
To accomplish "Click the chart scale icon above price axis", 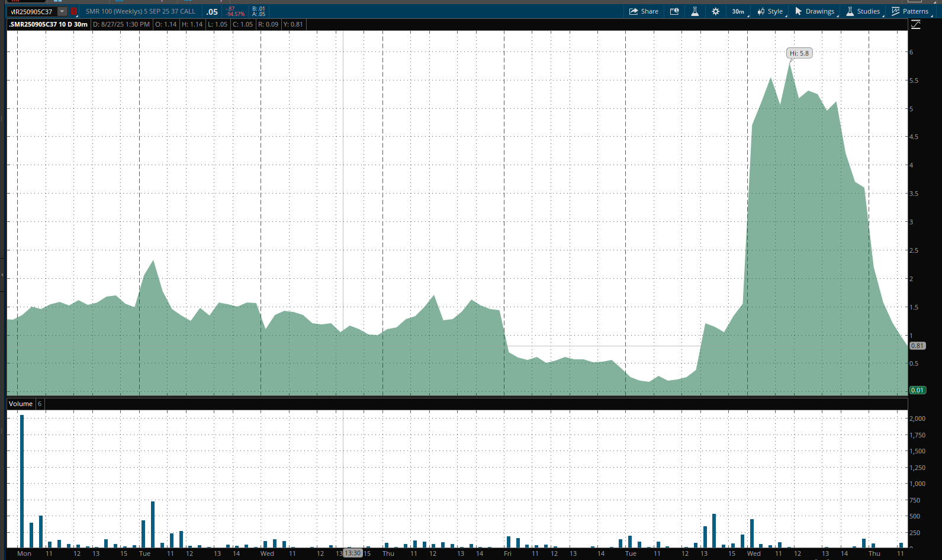I will tap(915, 24).
